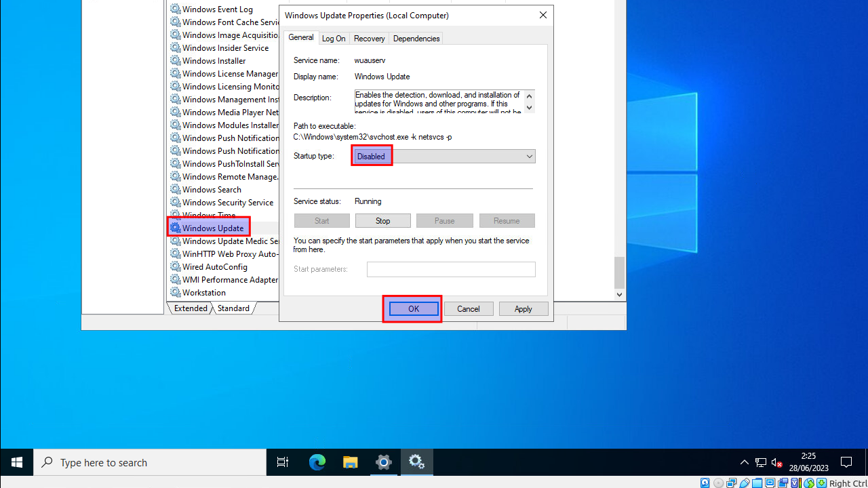
Task: Click the gear icon next to Windows Installer
Action: [176, 61]
